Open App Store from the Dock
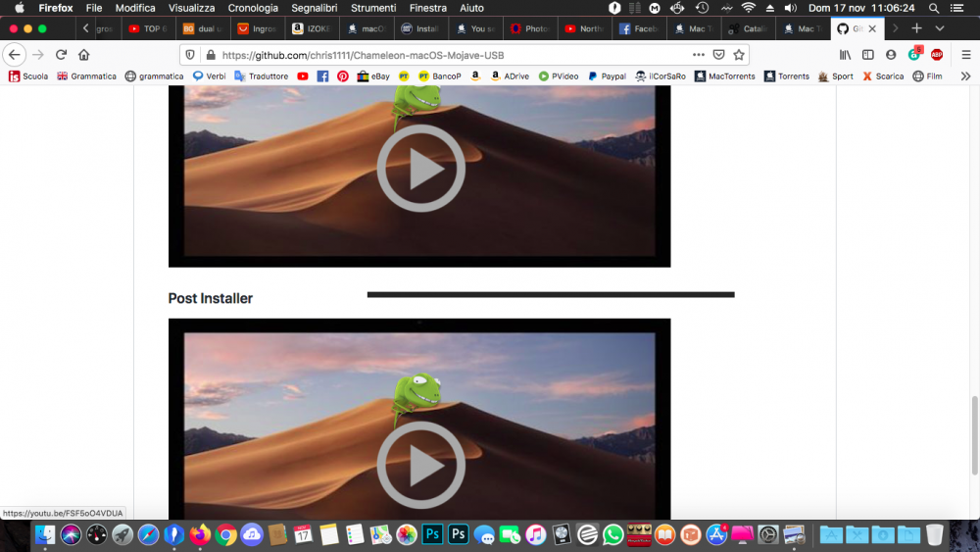Viewport: 980px width, 552px height. pos(716,535)
